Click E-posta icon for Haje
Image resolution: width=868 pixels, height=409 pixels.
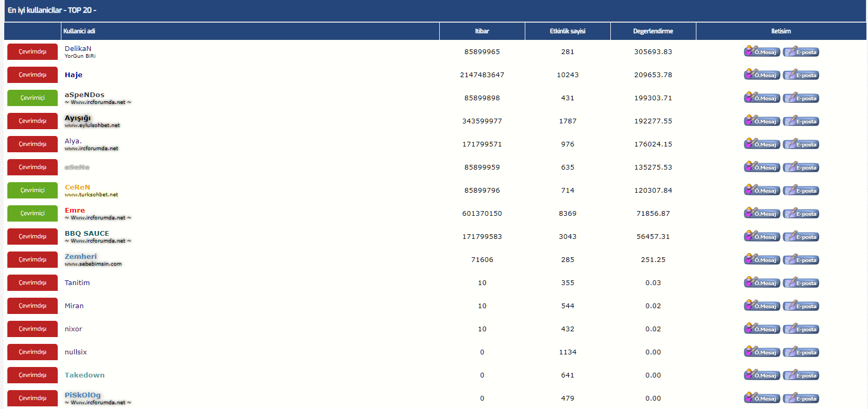coord(801,75)
